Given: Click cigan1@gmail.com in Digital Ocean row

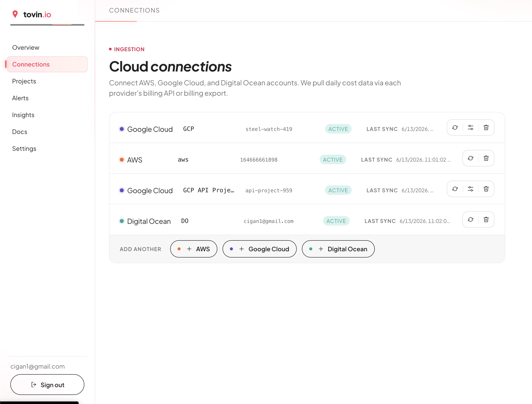Looking at the screenshot, I should pos(268,221).
